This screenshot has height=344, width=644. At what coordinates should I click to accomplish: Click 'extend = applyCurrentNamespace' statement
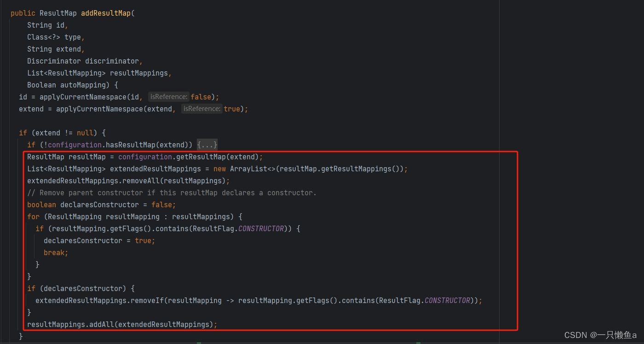(133, 109)
